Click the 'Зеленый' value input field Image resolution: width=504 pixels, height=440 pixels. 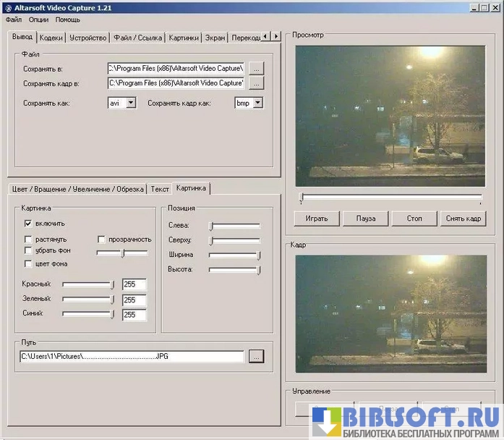click(134, 300)
